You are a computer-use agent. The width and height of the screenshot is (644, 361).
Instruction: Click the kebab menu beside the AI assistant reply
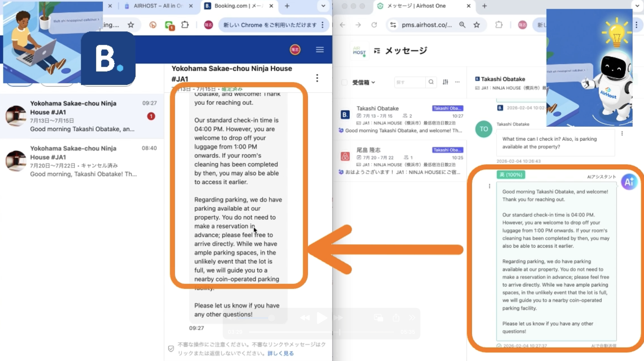tap(490, 186)
